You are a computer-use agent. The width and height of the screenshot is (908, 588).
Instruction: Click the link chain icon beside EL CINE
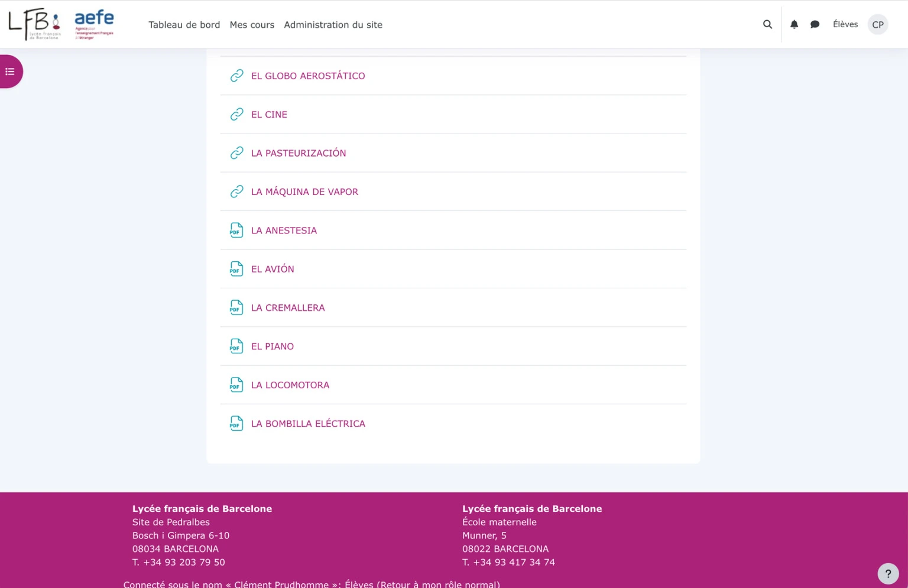point(236,114)
